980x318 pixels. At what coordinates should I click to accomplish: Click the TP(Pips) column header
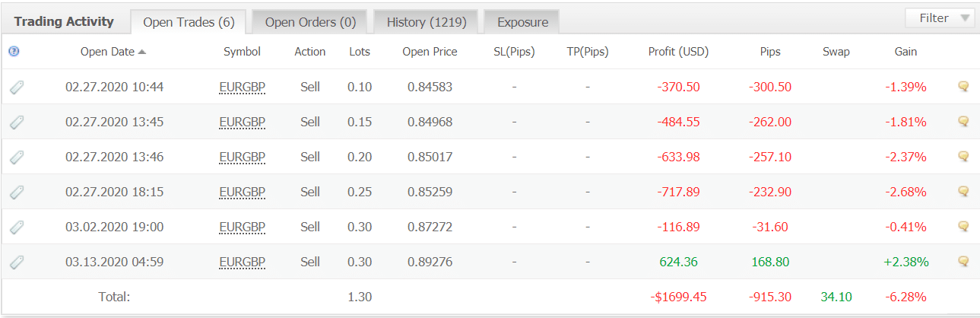point(588,52)
